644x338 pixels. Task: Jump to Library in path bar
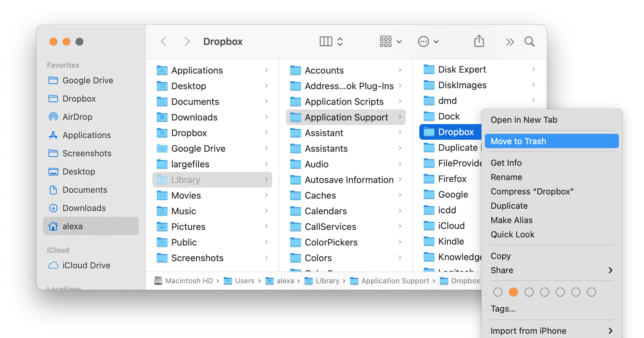pyautogui.click(x=322, y=281)
